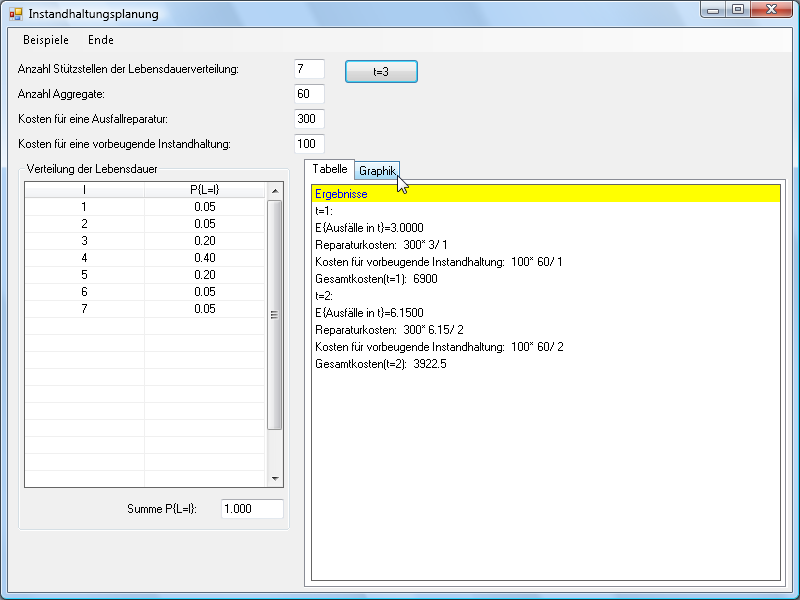
Task: Select probability cell 0.40 in row 4
Action: tap(204, 258)
